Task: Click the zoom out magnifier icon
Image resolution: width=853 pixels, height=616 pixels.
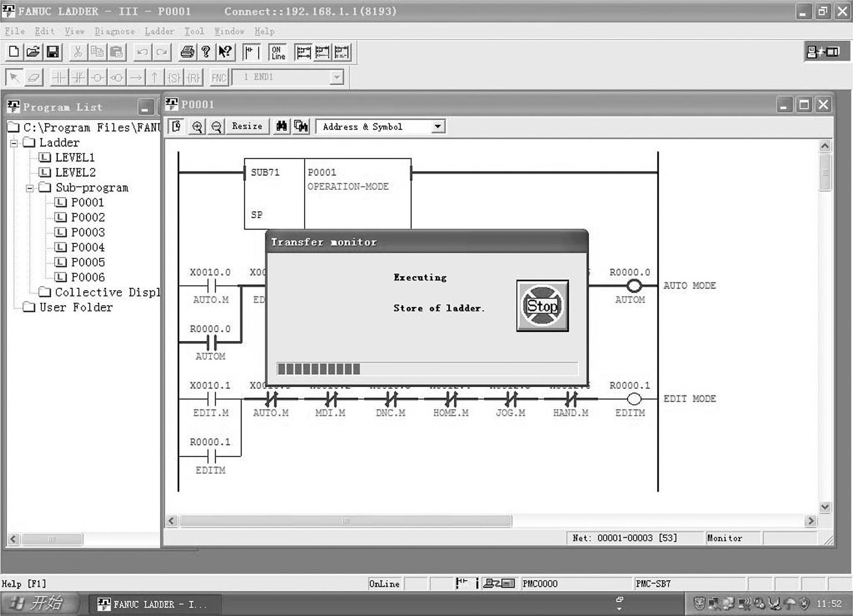Action: coord(216,127)
